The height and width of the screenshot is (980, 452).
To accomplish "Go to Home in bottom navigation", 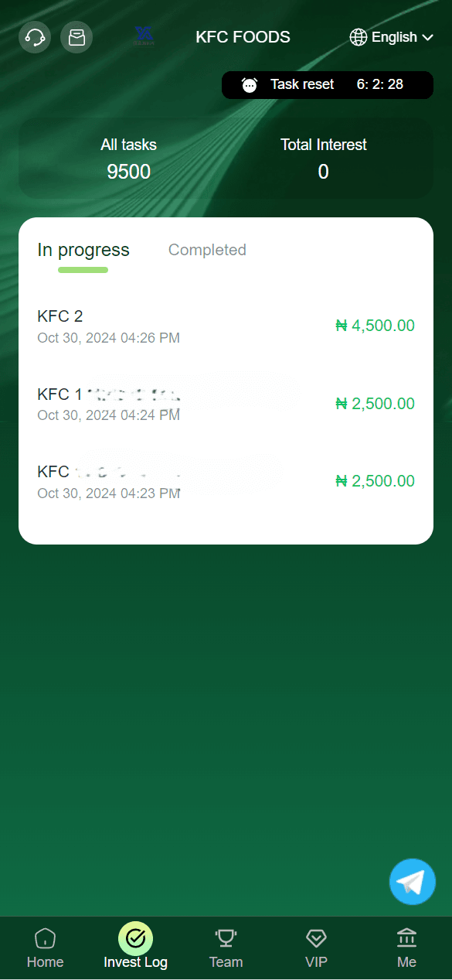I will click(46, 948).
